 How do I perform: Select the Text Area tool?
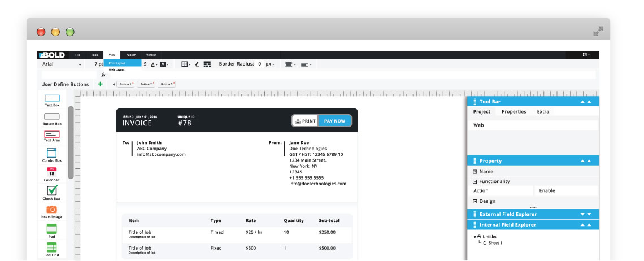(x=52, y=137)
